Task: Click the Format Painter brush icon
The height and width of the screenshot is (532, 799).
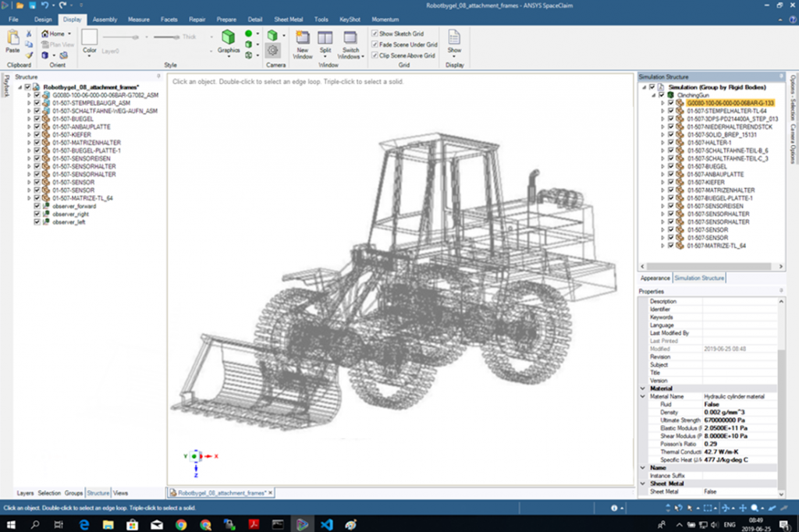Action: (29, 55)
